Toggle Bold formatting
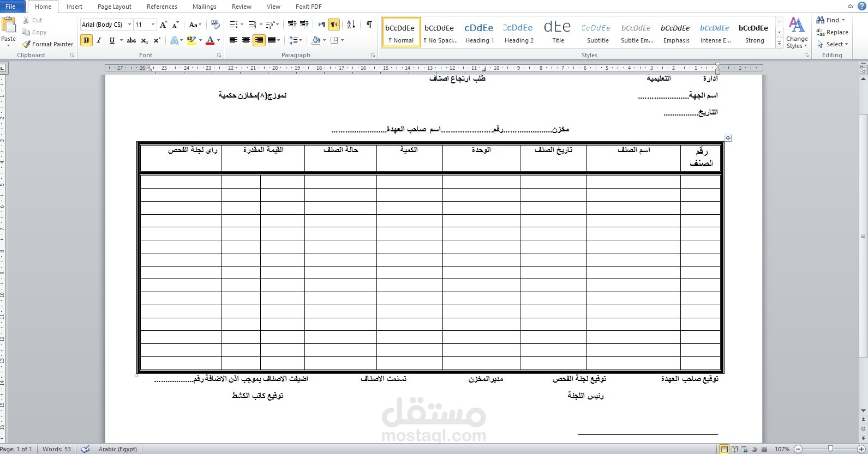The image size is (868, 454). coord(86,40)
